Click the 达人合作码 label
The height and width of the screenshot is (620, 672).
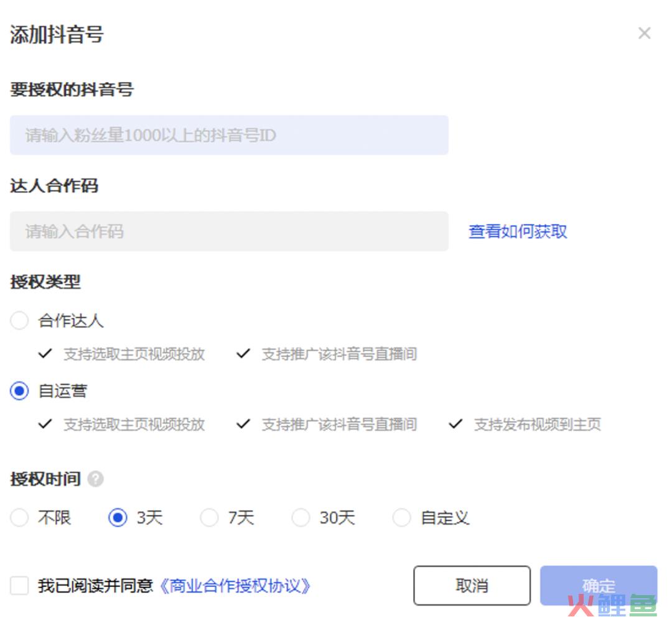(x=54, y=185)
